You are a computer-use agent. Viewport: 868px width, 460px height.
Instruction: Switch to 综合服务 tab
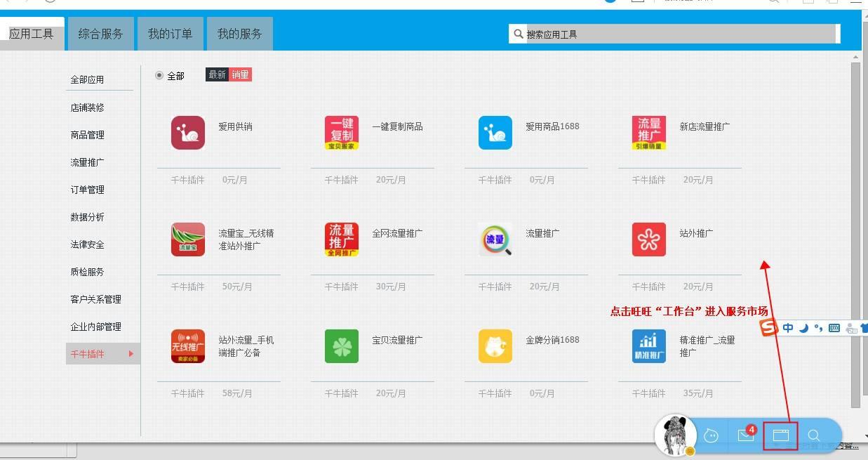(x=100, y=34)
